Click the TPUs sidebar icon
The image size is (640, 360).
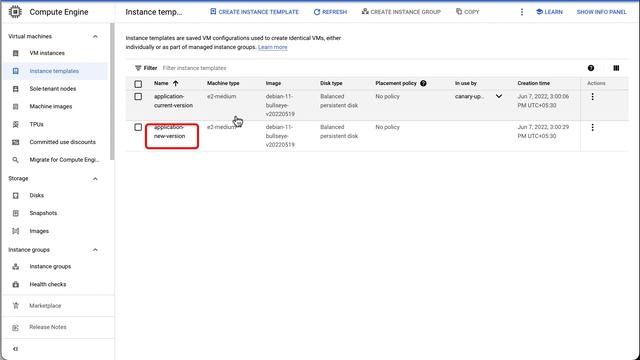tap(16, 124)
